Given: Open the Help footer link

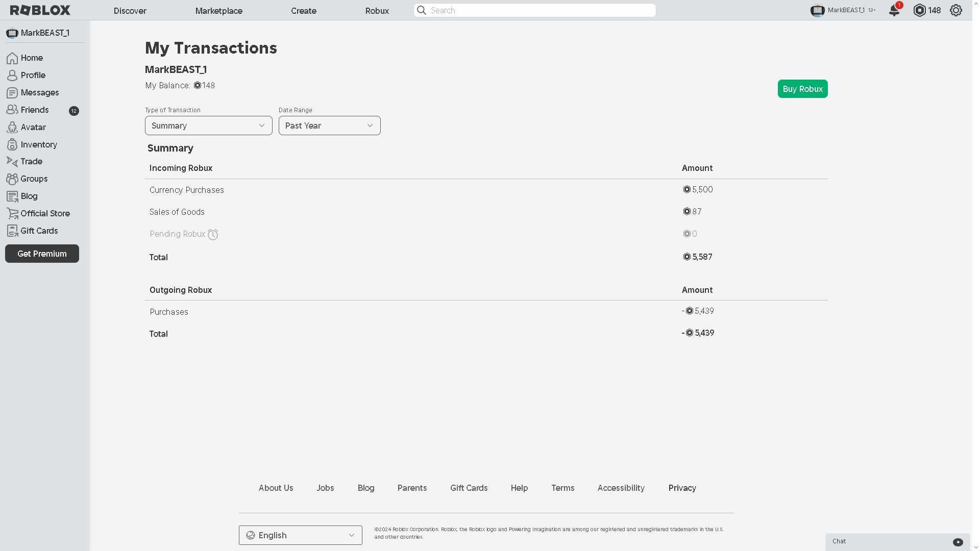Looking at the screenshot, I should 520,488.
